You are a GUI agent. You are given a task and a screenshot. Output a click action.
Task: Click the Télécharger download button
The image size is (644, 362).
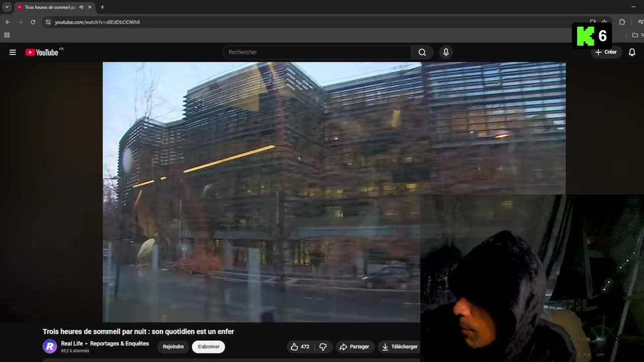[399, 346]
